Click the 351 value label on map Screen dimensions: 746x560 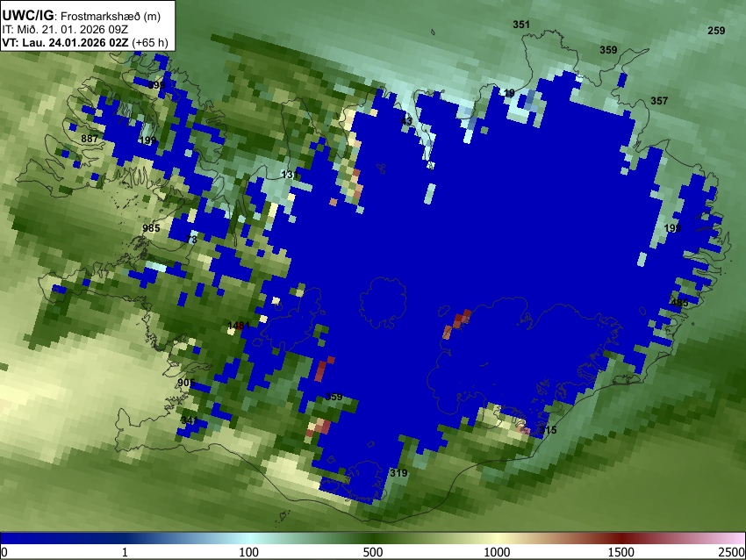521,25
